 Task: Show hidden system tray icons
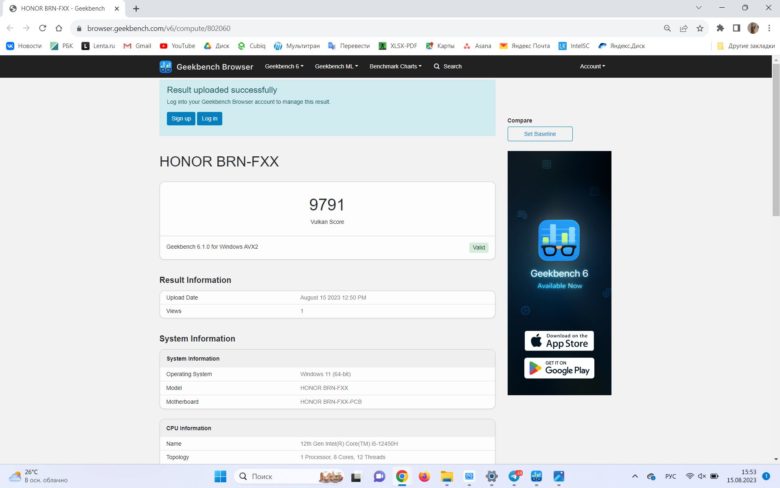pyautogui.click(x=635, y=477)
